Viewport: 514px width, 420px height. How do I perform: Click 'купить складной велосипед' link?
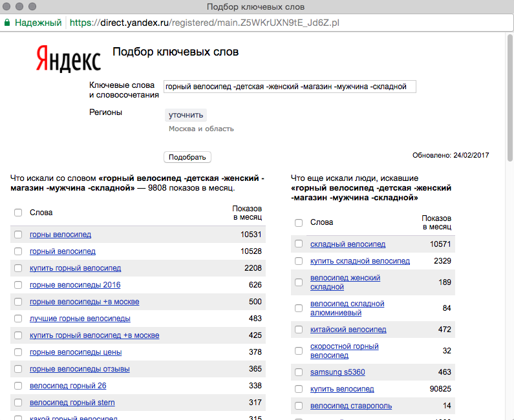pos(359,261)
